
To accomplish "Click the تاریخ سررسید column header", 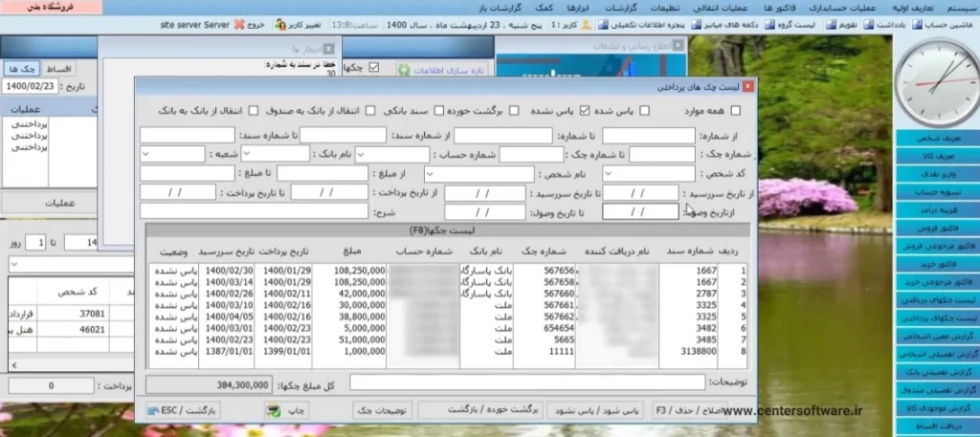I will 226,251.
